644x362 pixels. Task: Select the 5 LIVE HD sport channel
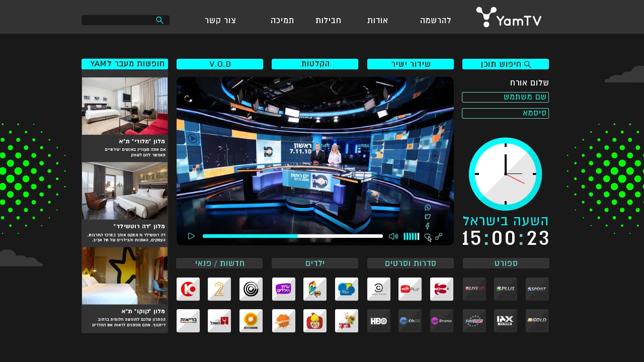(x=474, y=289)
